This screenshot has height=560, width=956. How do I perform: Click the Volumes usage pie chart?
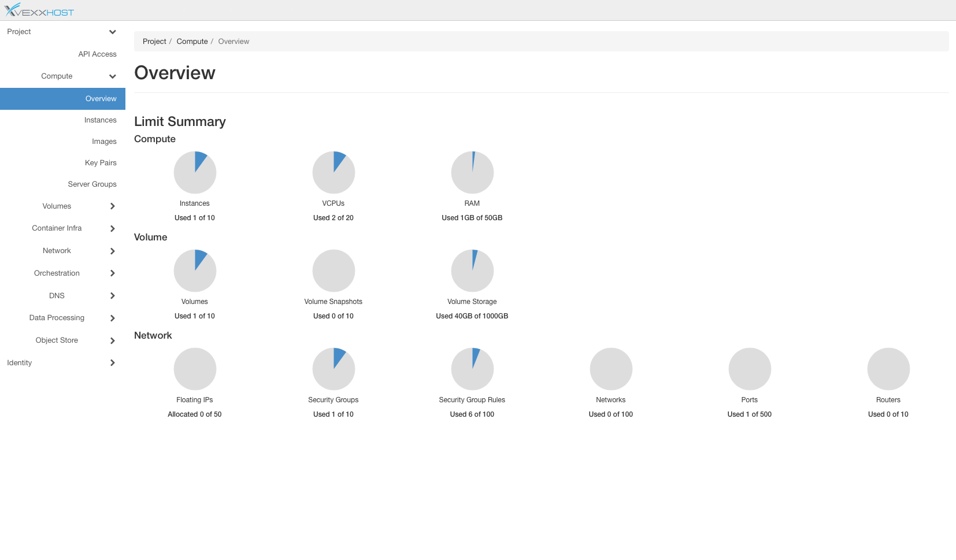(x=195, y=270)
